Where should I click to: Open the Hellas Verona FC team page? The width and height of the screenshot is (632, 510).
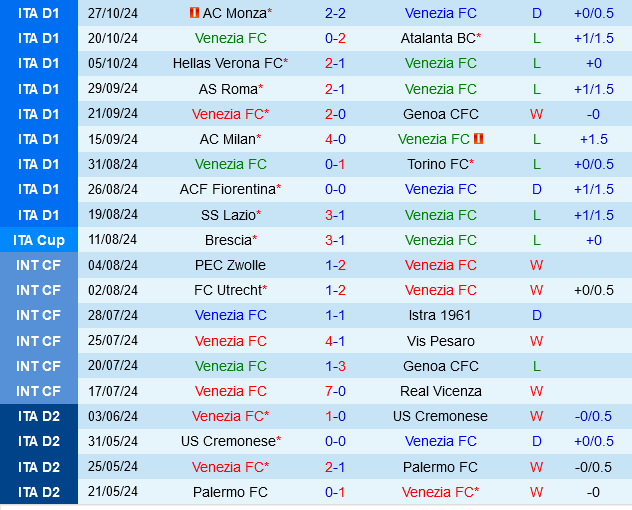[228, 64]
